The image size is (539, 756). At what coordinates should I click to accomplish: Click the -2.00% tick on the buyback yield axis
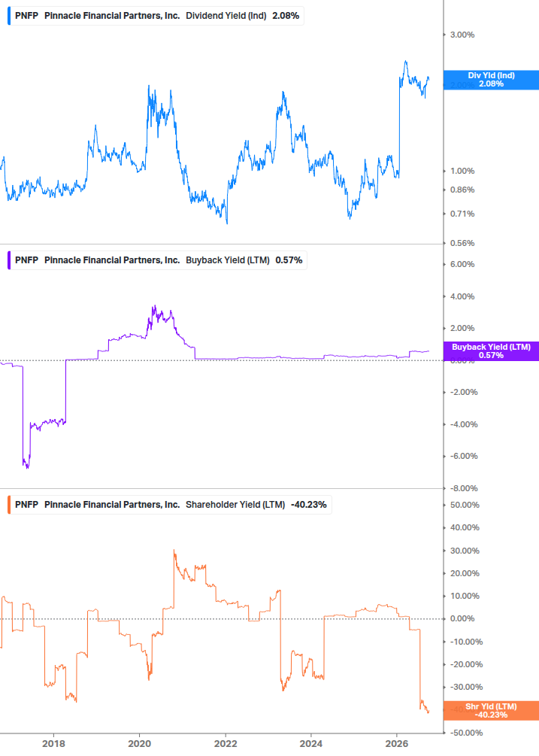click(x=464, y=392)
